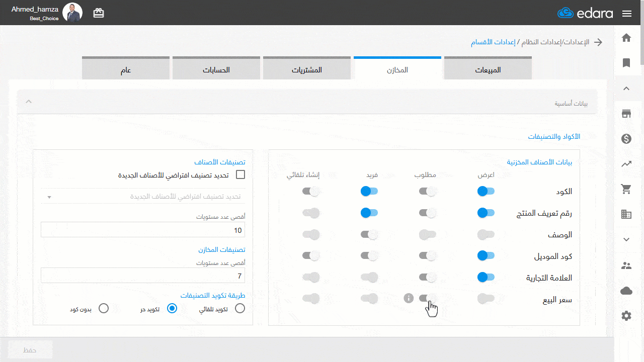The width and height of the screenshot is (644, 362).
Task: Select the تكويد تلقائي radio button
Action: tap(240, 308)
